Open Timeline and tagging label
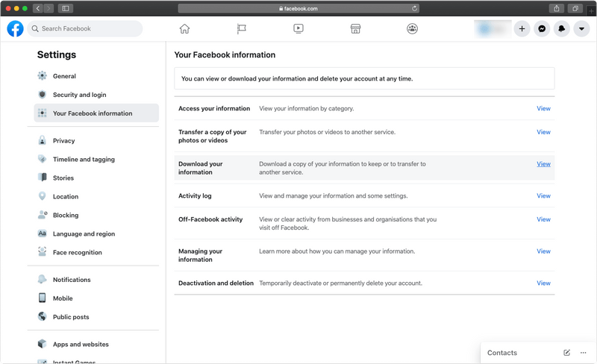The height and width of the screenshot is (364, 597). [x=84, y=160]
